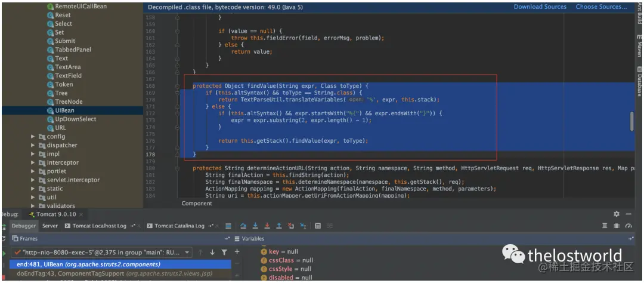Select frame doEndTag:43, ComponentTagSupport

pyautogui.click(x=120, y=273)
